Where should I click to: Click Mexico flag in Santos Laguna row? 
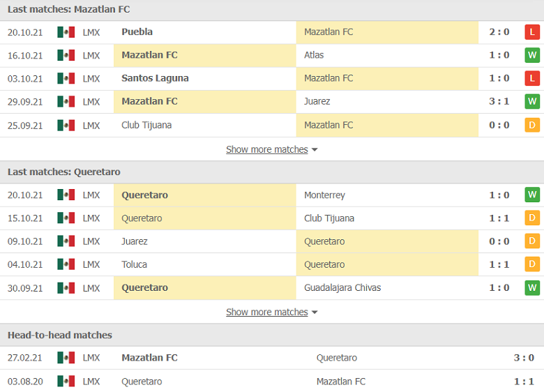(66, 78)
